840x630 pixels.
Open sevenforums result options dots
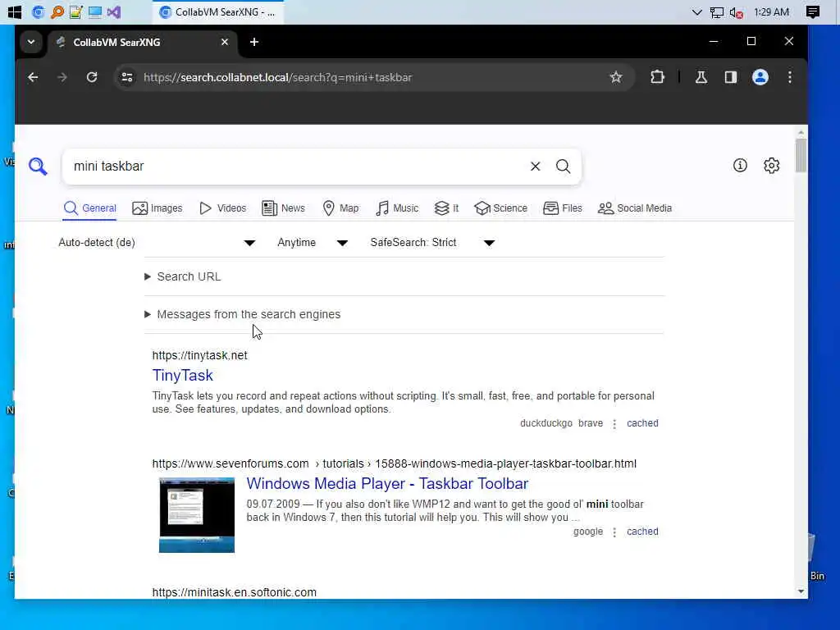click(x=614, y=532)
